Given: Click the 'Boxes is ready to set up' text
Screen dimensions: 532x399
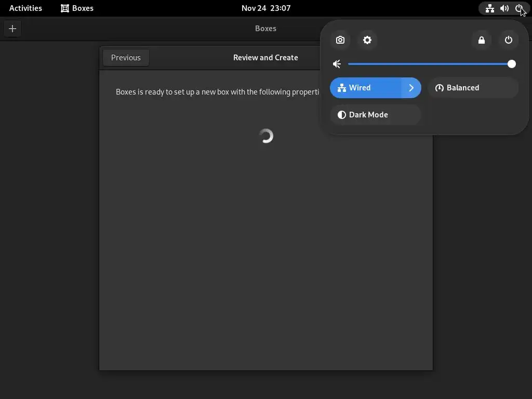Looking at the screenshot, I should click(217, 92).
